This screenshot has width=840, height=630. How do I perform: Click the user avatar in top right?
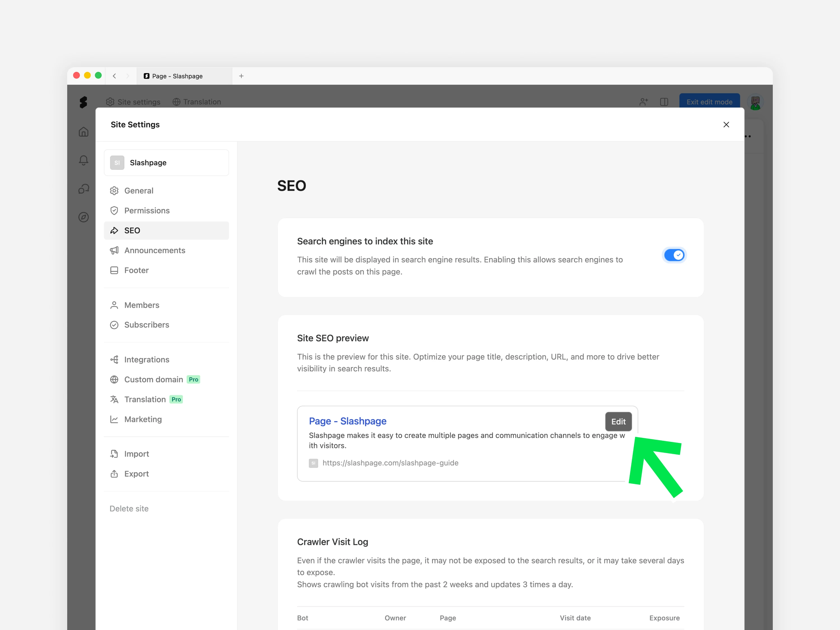pyautogui.click(x=755, y=102)
